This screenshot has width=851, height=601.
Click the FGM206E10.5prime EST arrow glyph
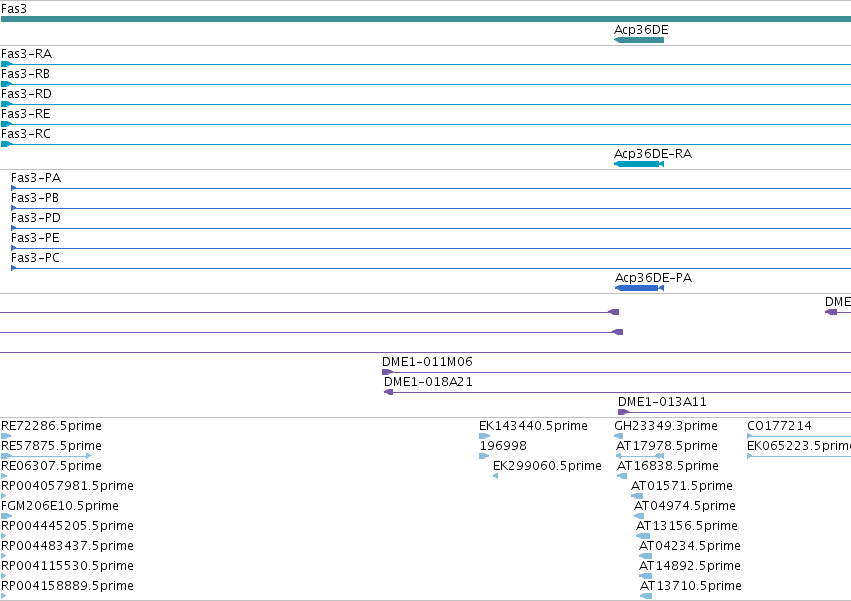tap(7, 516)
